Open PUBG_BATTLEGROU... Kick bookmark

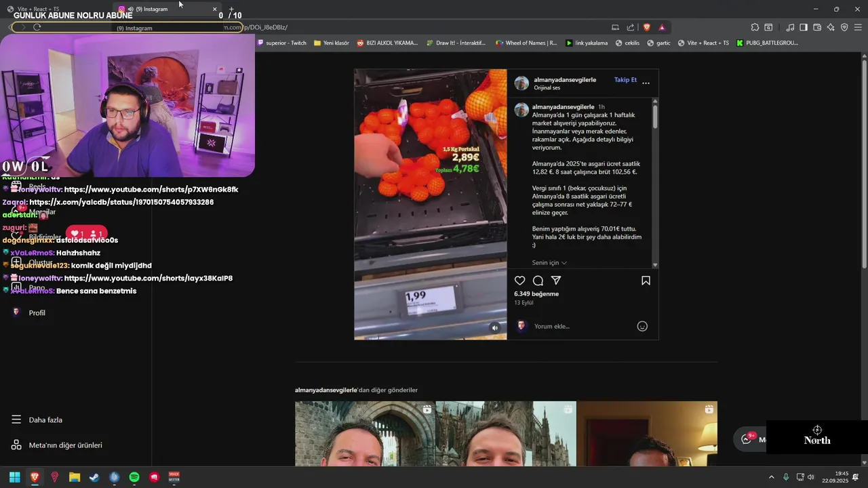[767, 43]
